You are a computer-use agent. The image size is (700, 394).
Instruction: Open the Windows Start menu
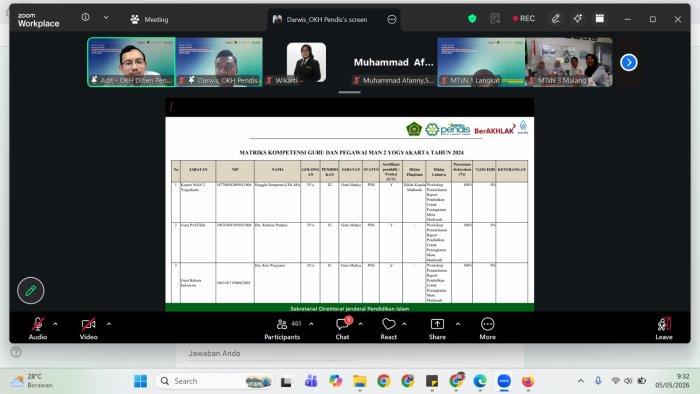click(x=140, y=381)
